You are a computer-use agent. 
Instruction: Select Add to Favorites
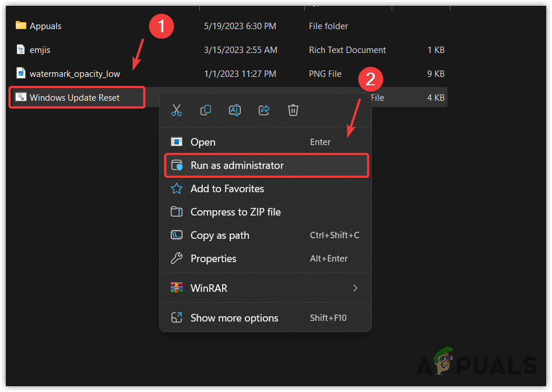pos(266,189)
